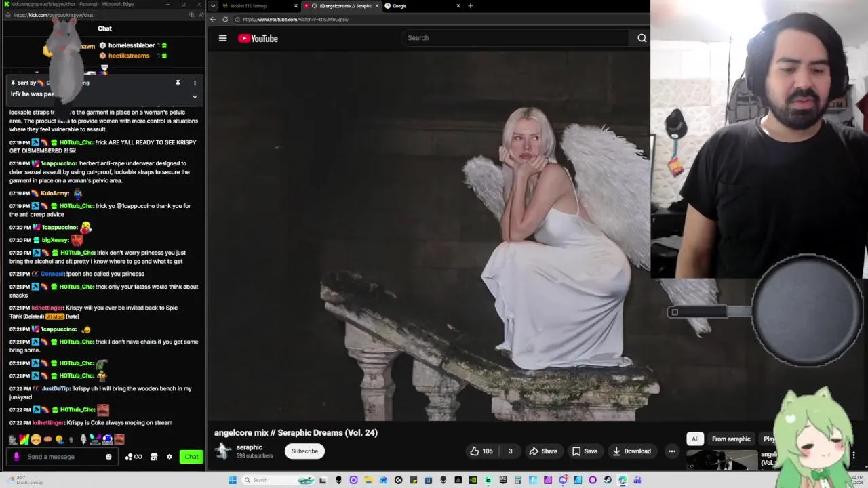Click the purple identity icon in chat input

[x=16, y=457]
